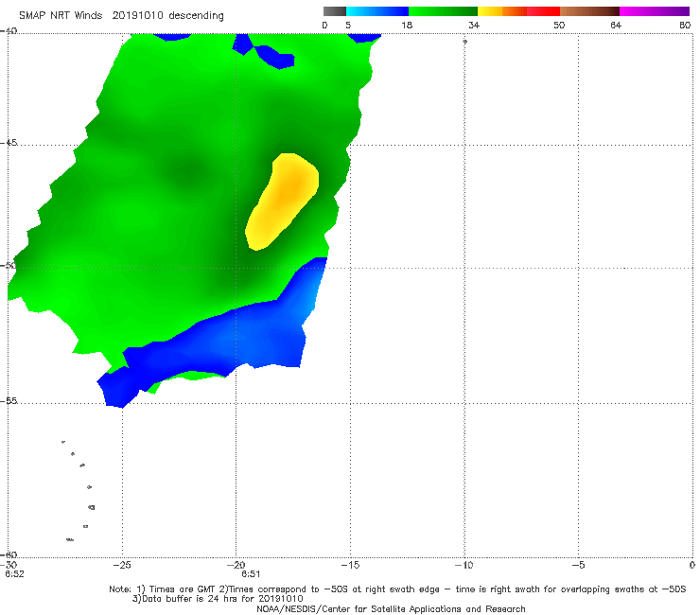Screen dimensions: 700x615
Task: Click the red segment before 50 on the color bar
Action: point(543,11)
